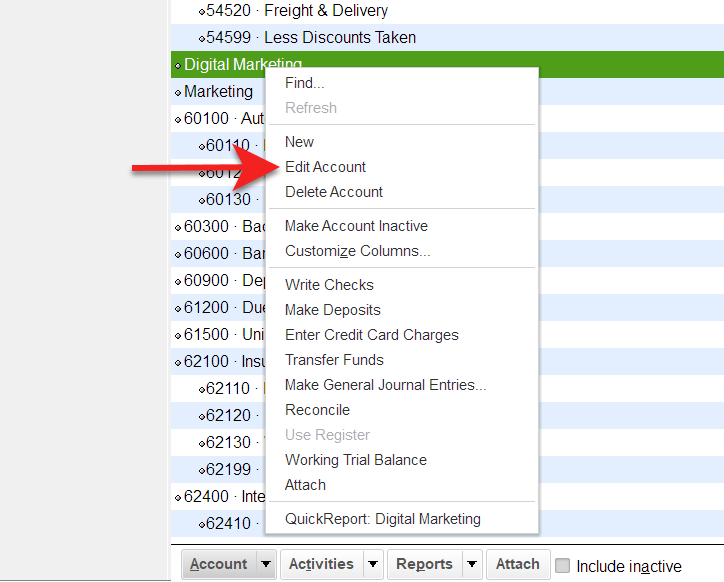Select sub-account row 60130
Screen dimensions: 724x582
(x=218, y=200)
